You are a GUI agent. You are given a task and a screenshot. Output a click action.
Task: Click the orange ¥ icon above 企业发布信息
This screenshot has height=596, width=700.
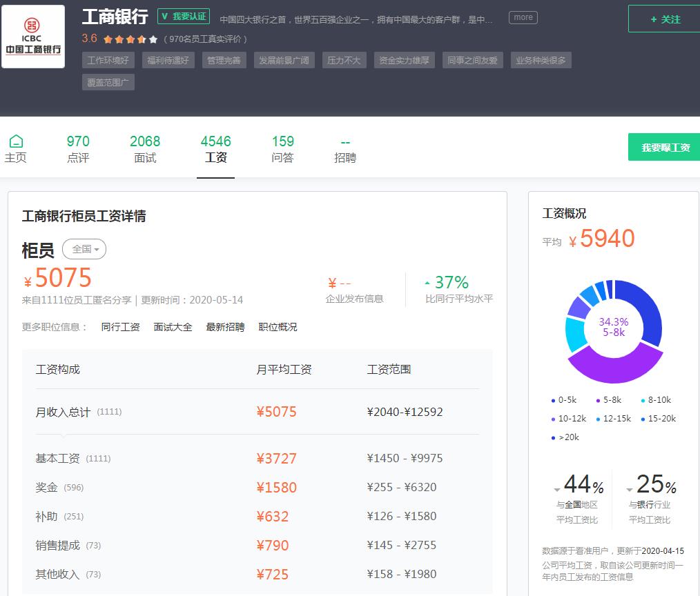331,282
